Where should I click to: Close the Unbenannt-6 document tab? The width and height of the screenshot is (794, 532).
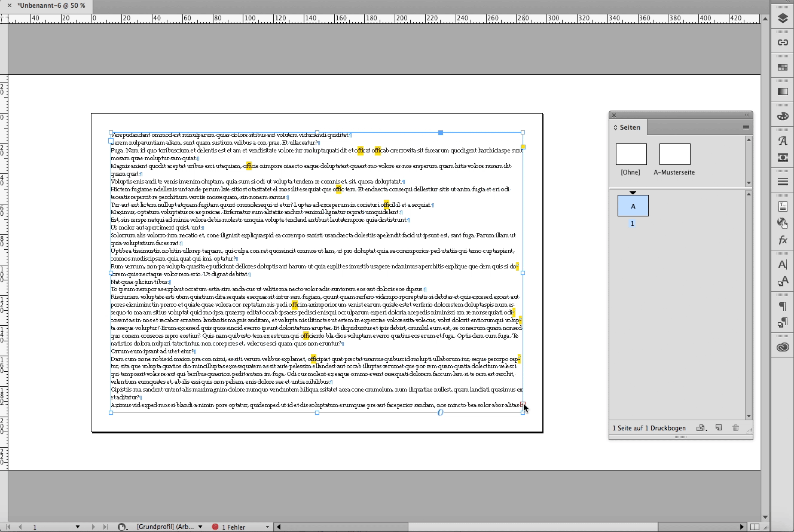pos(10,5)
